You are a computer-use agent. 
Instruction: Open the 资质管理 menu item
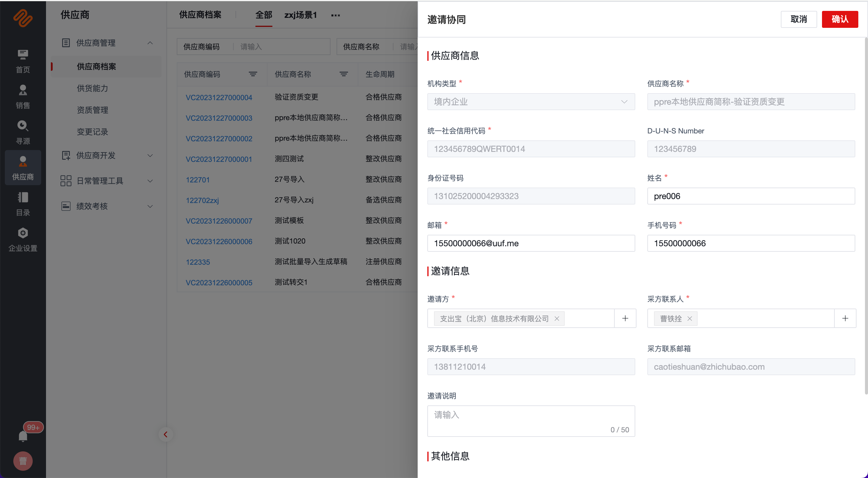(x=92, y=110)
